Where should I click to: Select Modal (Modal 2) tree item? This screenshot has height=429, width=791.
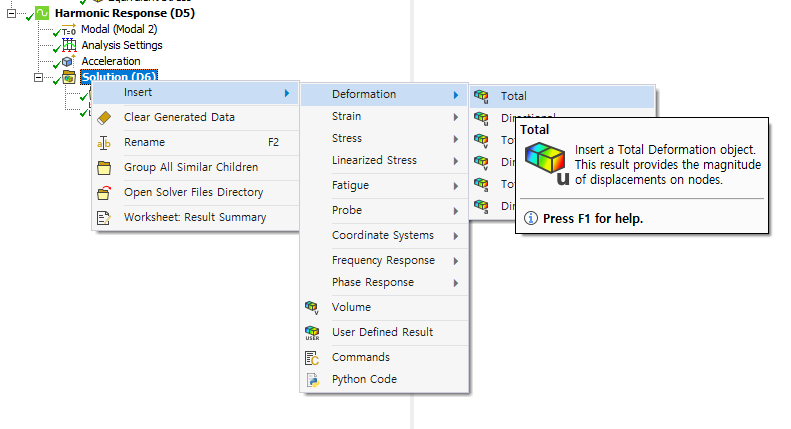[119, 29]
